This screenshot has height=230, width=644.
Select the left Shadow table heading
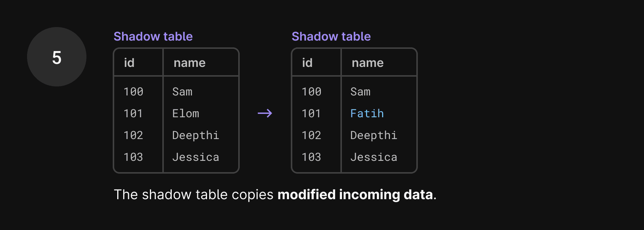(153, 36)
